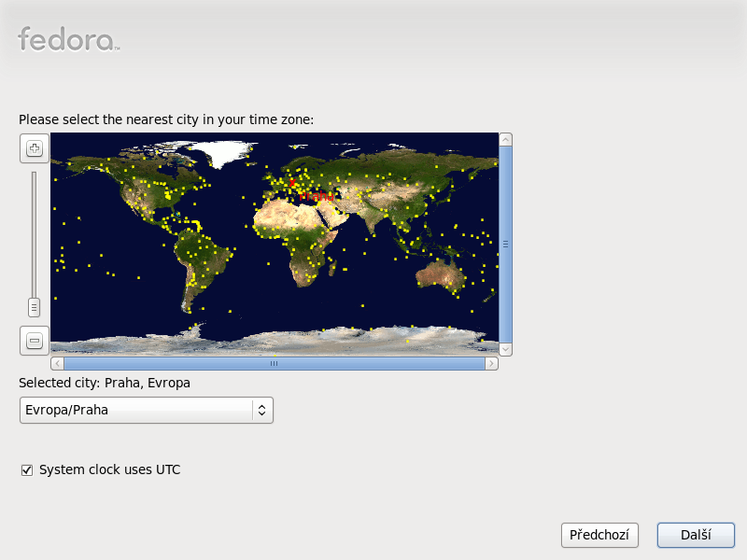Click the red Praha marker on map
Screen dimensions: 747x560
tap(292, 183)
